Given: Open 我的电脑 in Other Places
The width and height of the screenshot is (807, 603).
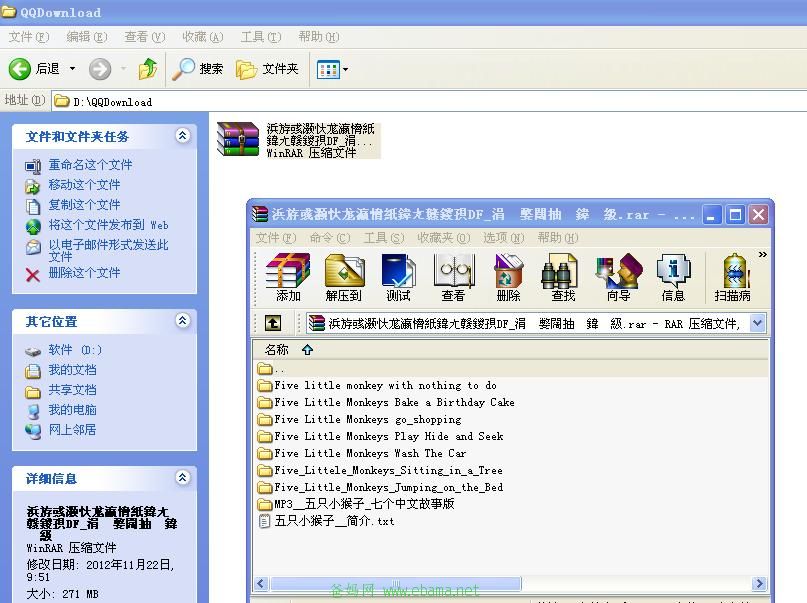Looking at the screenshot, I should [x=72, y=410].
